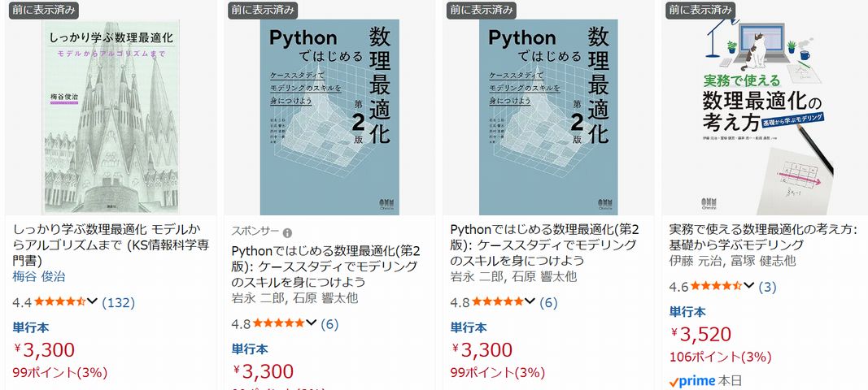Image resolution: width=868 pixels, height=390 pixels.
Task: Open the 3 reviews link
Action: pyautogui.click(x=767, y=287)
